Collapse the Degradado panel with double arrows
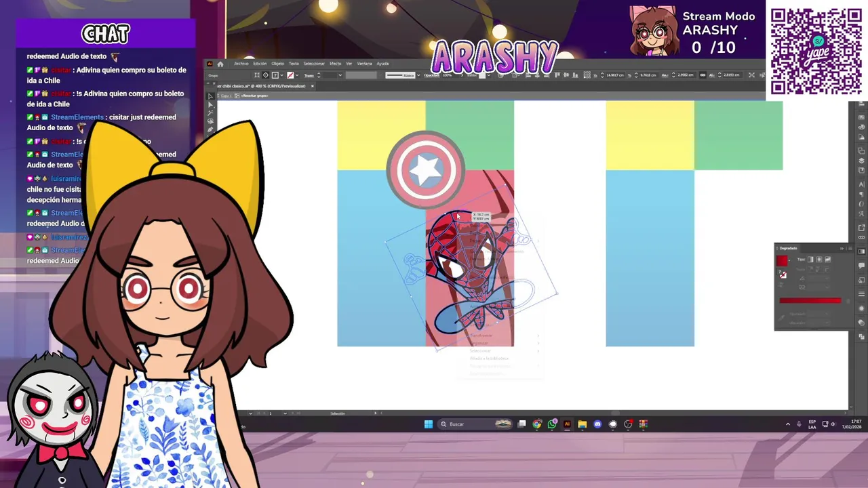868x488 pixels. click(842, 248)
